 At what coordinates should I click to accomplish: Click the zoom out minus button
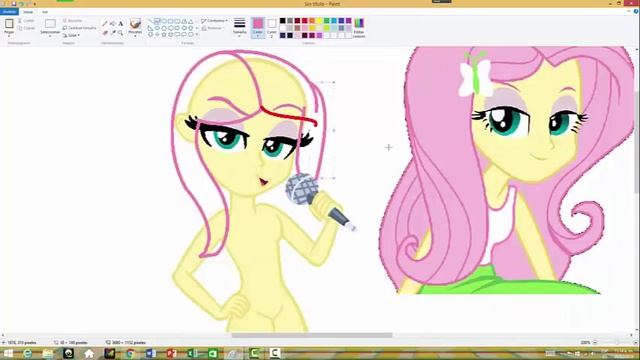coord(595,342)
